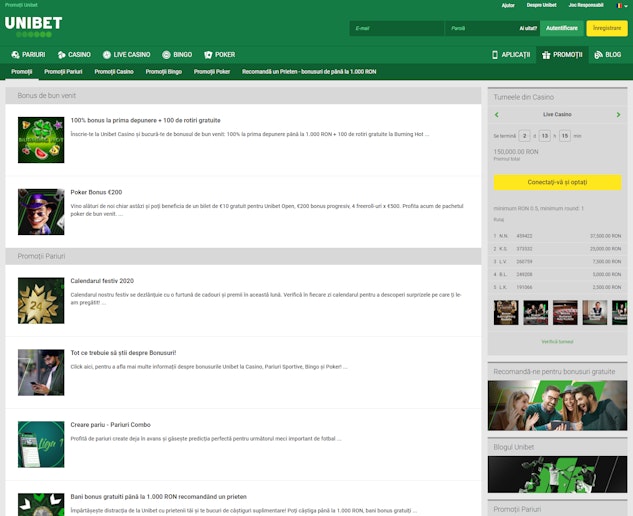Click the Autentificare button
The height and width of the screenshot is (516, 633).
click(x=562, y=28)
